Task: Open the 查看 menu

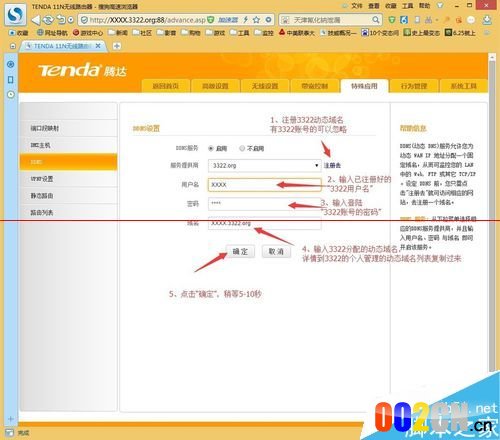Action: [374, 6]
